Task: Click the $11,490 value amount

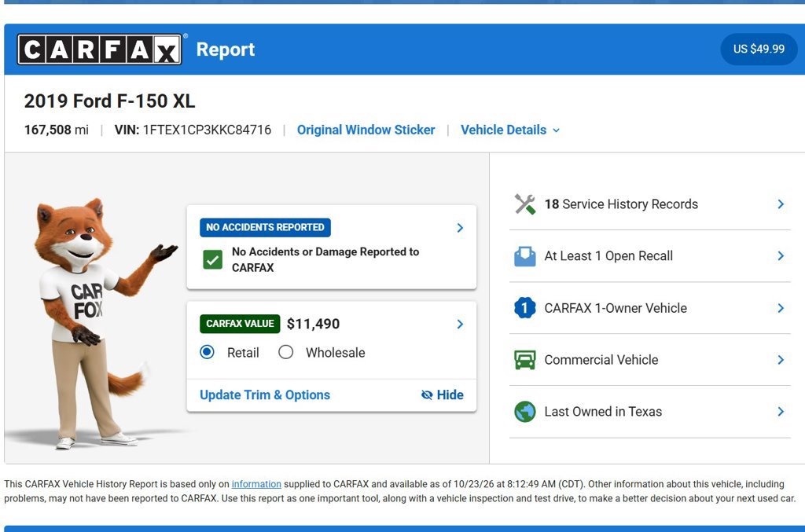Action: (313, 324)
